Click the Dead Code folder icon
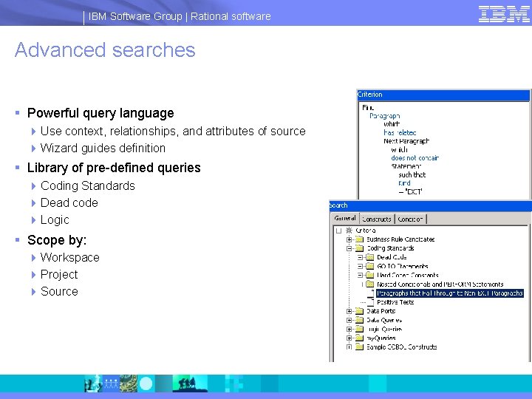The width and height of the screenshot is (532, 399). [x=370, y=257]
